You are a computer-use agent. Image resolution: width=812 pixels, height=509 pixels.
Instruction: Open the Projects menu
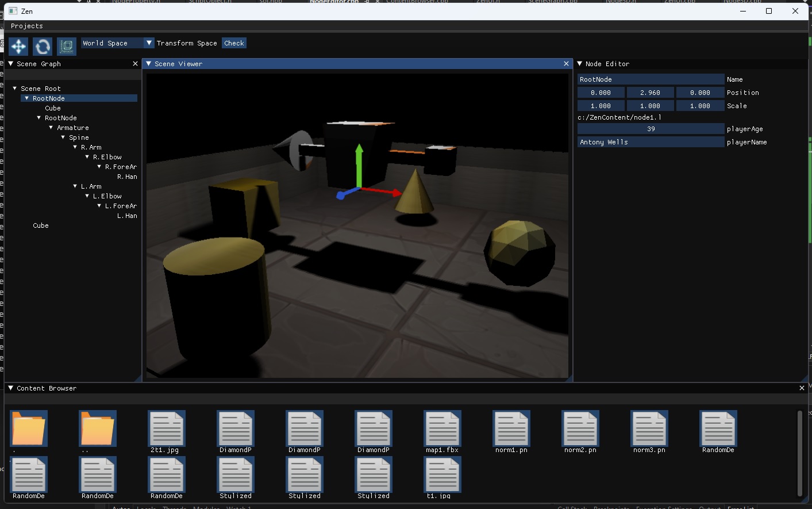click(x=27, y=26)
